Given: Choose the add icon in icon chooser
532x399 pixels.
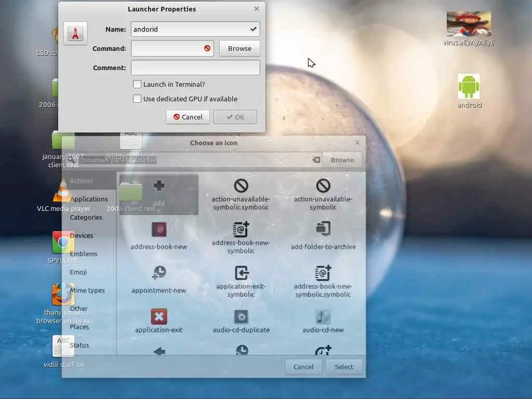Looking at the screenshot, I should tap(159, 194).
